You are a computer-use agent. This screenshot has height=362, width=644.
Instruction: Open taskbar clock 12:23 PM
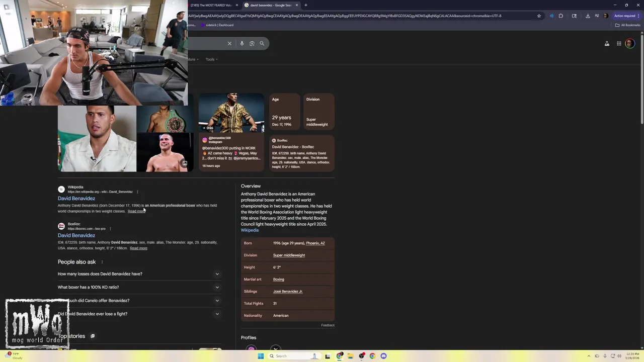[x=632, y=356]
